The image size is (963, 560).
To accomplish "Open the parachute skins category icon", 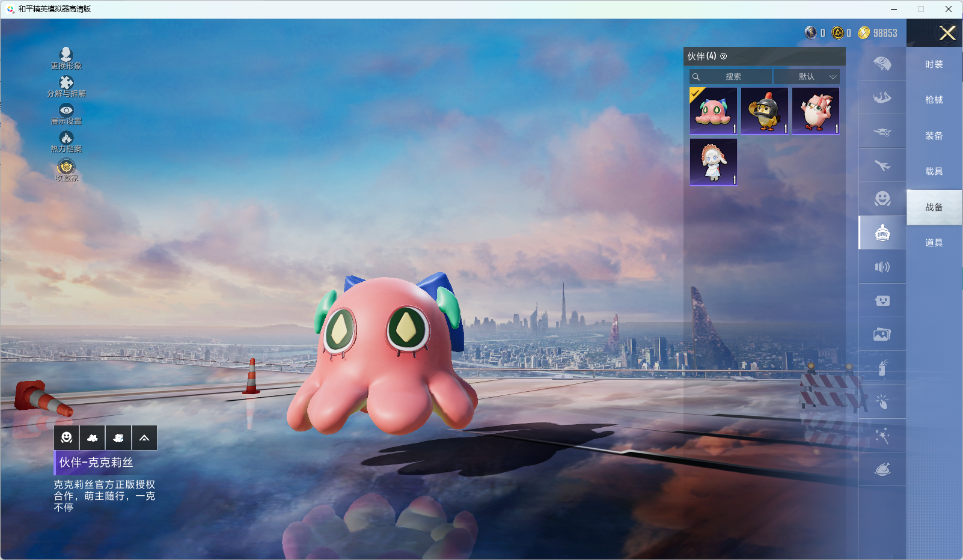I will [882, 64].
